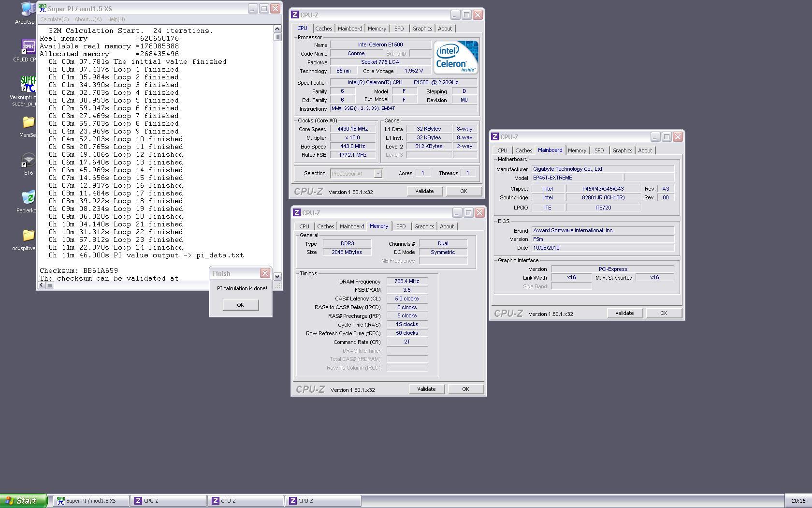Open Processor #1 selection dropdown
The height and width of the screenshot is (508, 812).
pyautogui.click(x=356, y=174)
